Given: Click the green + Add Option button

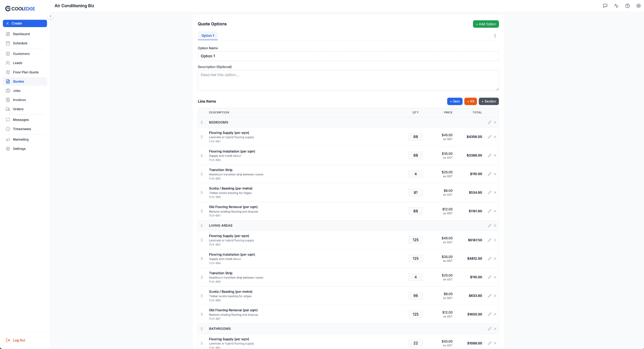Looking at the screenshot, I should tap(486, 24).
